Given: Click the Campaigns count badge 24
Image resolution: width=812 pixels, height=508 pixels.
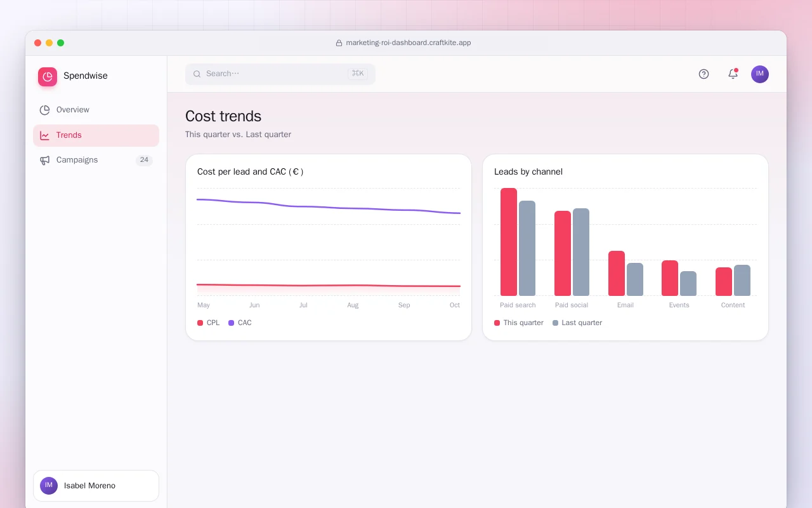Looking at the screenshot, I should tap(144, 160).
